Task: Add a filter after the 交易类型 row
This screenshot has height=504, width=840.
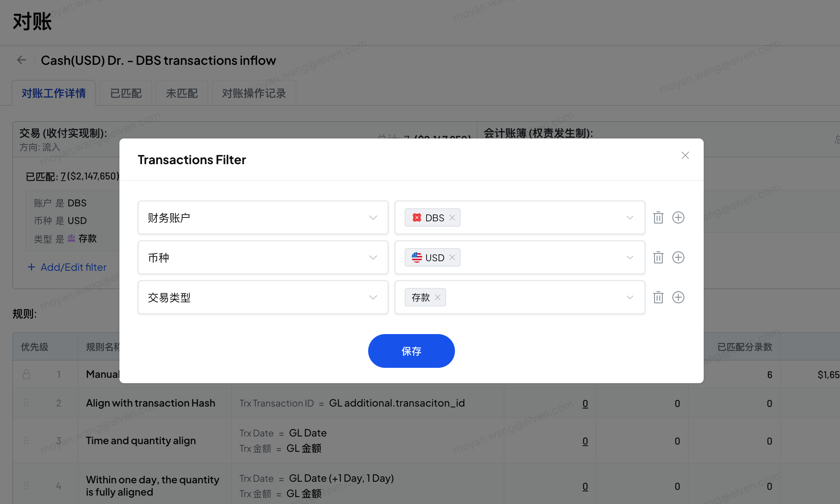Action: click(x=678, y=297)
